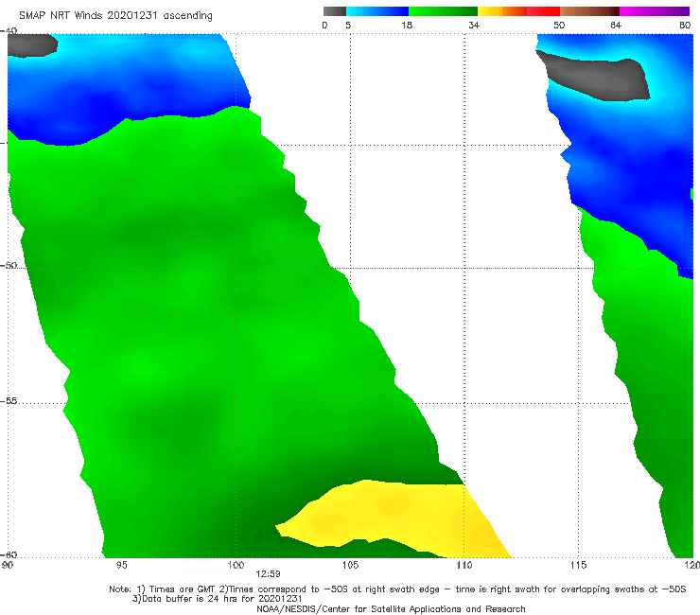Pick the brown segment of the color bar
Viewport: 700px width, 615px height.
pyautogui.click(x=589, y=11)
